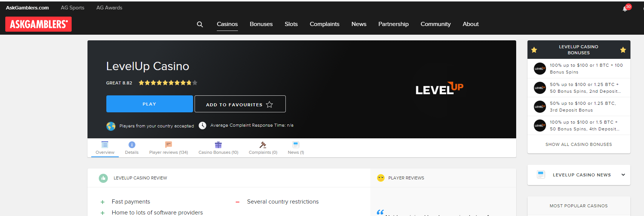644x216 pixels.
Task: Click Add to Favourites button
Action: [x=240, y=104]
